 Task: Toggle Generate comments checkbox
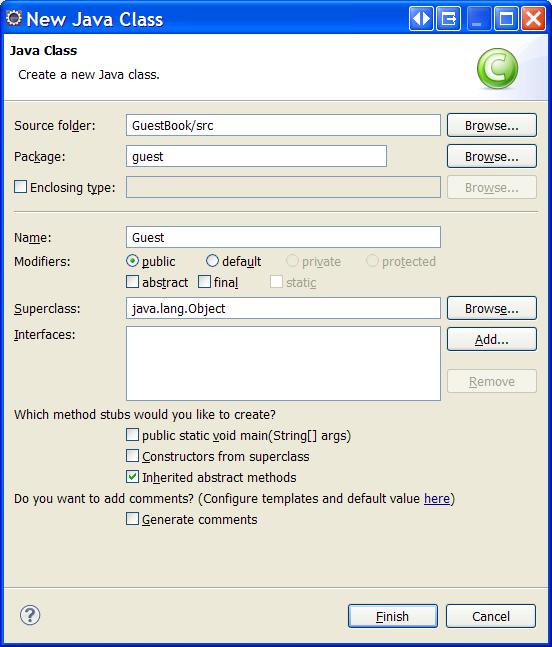(x=132, y=519)
